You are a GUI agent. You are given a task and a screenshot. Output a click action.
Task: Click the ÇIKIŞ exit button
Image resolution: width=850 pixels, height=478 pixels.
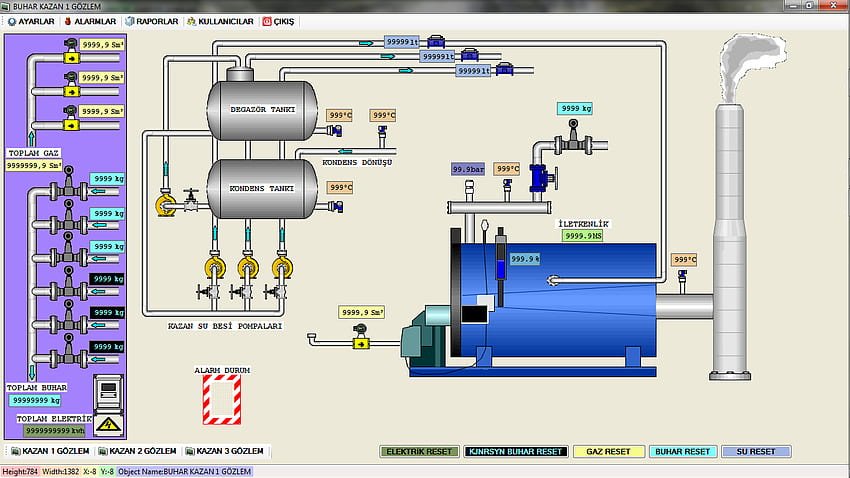coord(277,21)
